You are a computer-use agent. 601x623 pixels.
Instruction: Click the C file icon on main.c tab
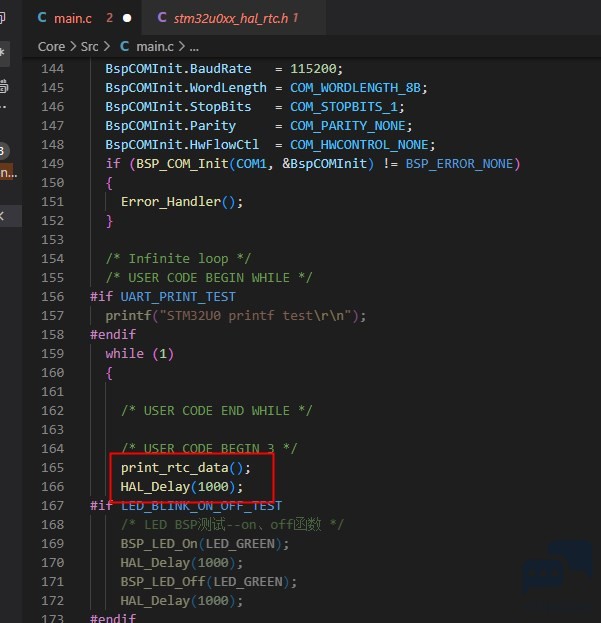42,18
